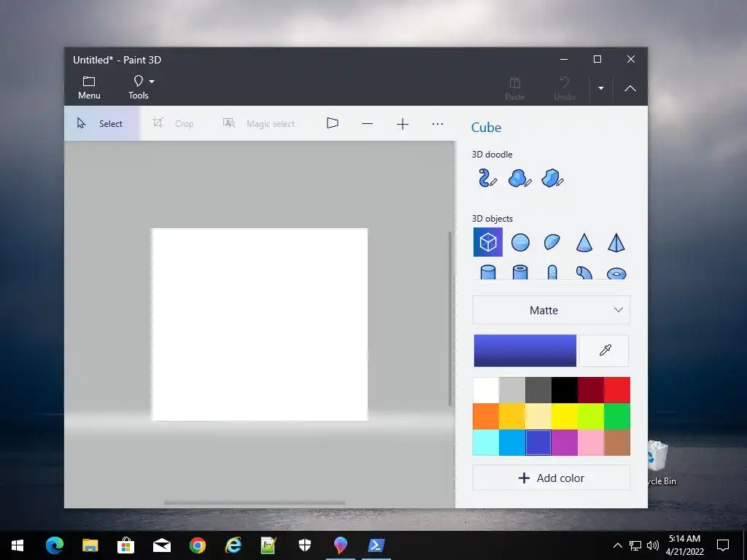Click the current color indigo bar
Viewport: 747px width, 560px height.
(525, 351)
